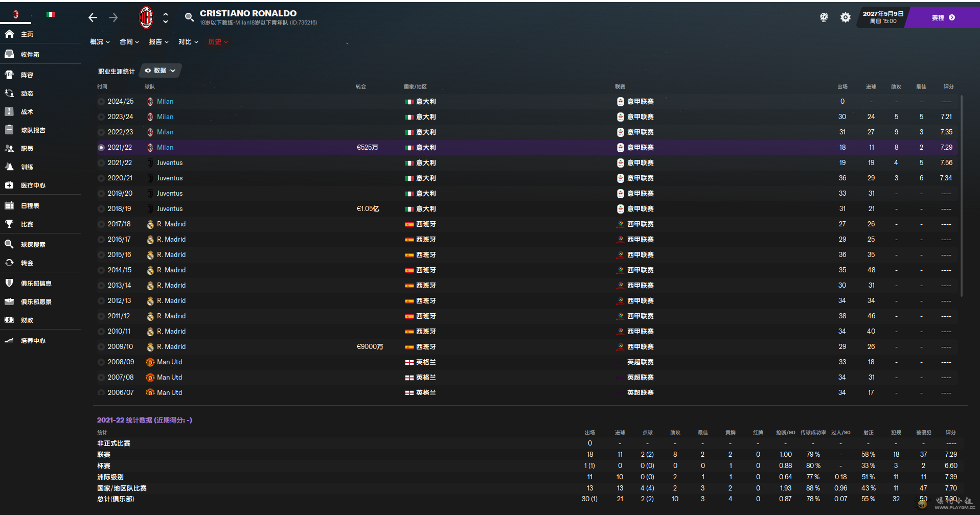This screenshot has height=515, width=980.
Task: Open Milan link in 2023/24 row
Action: [x=165, y=117]
